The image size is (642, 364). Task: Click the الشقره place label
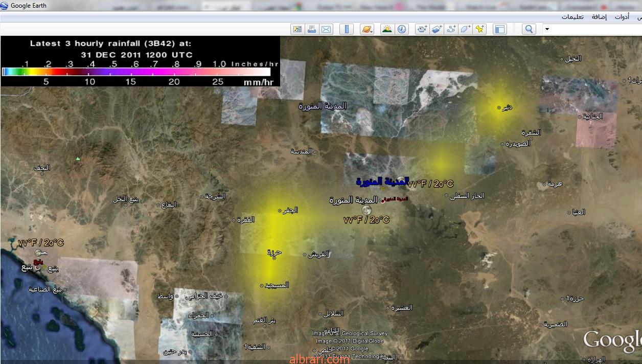pyautogui.click(x=531, y=132)
